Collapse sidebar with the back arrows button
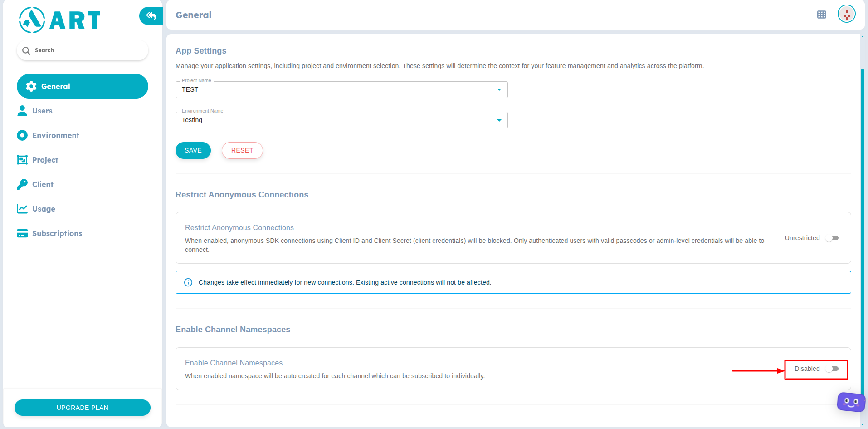This screenshot has height=429, width=868. (x=151, y=16)
